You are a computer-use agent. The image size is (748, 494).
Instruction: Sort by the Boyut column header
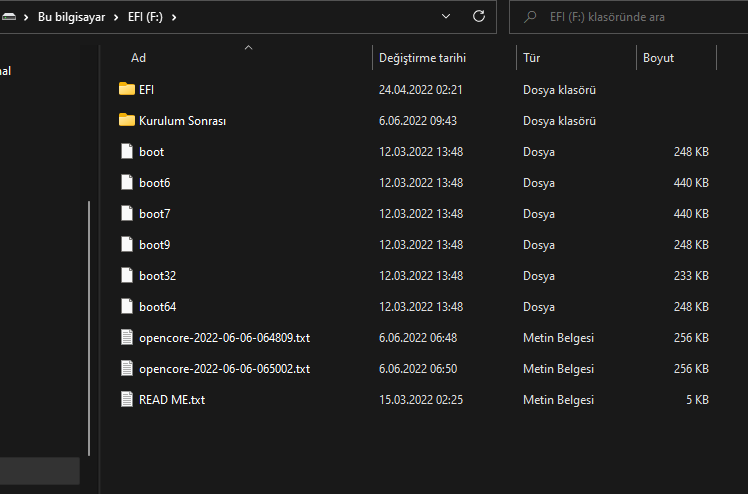(x=658, y=58)
